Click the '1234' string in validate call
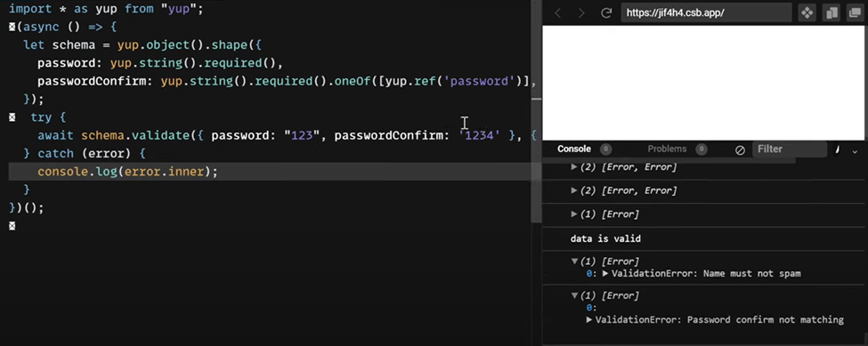Image resolution: width=868 pixels, height=346 pixels. point(479,135)
